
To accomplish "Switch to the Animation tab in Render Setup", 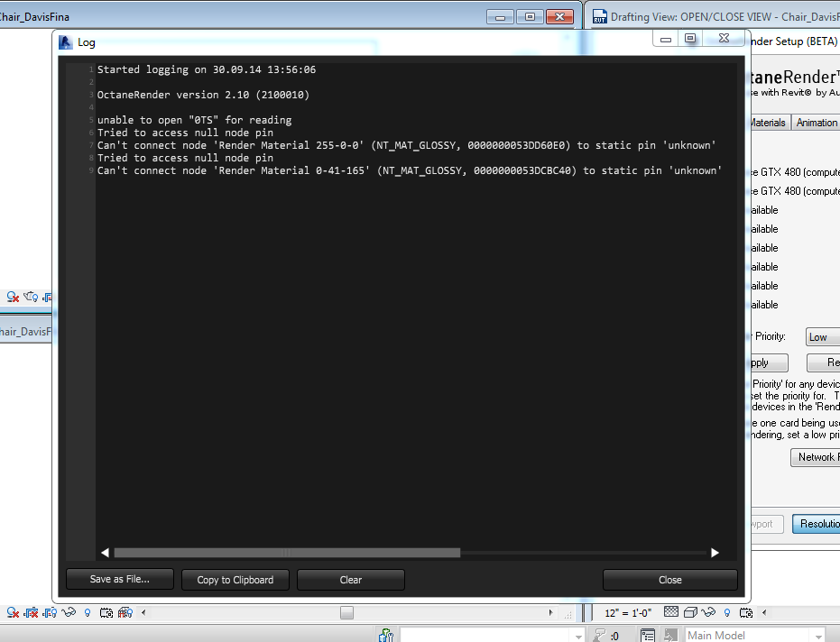I will (817, 123).
